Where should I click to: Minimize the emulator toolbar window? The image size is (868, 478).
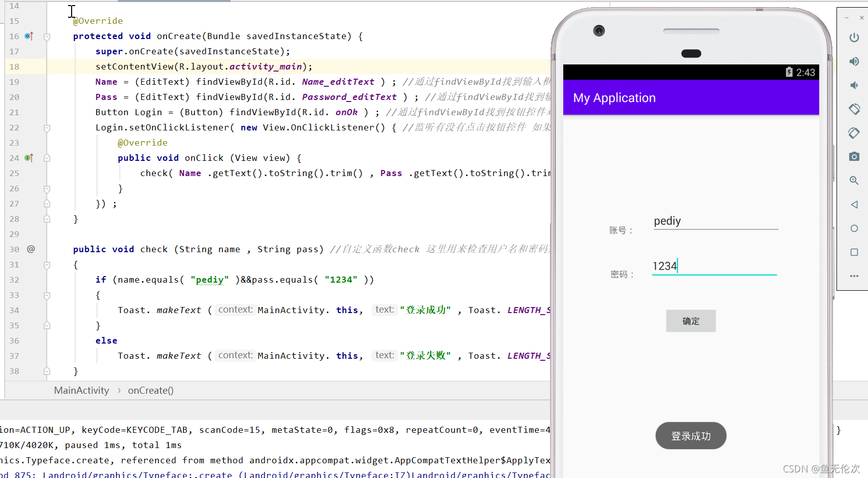coord(847,18)
